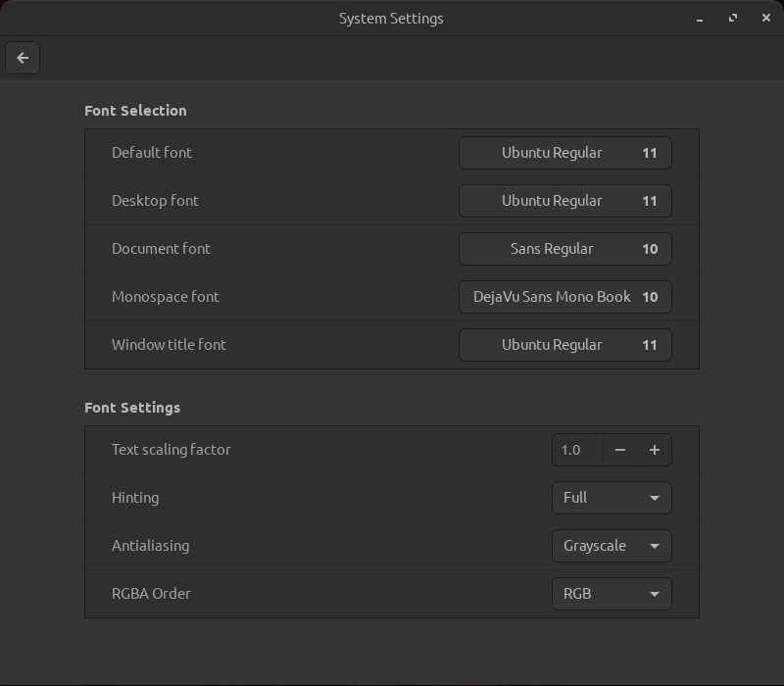Image resolution: width=784 pixels, height=686 pixels.
Task: Click the RGBA Order dropdown arrow
Action: coord(655,594)
